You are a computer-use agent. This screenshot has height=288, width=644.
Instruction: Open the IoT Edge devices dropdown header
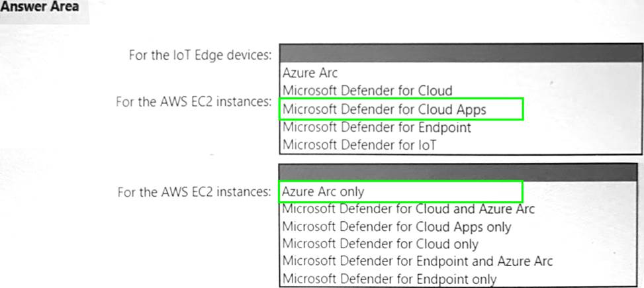pos(461,54)
